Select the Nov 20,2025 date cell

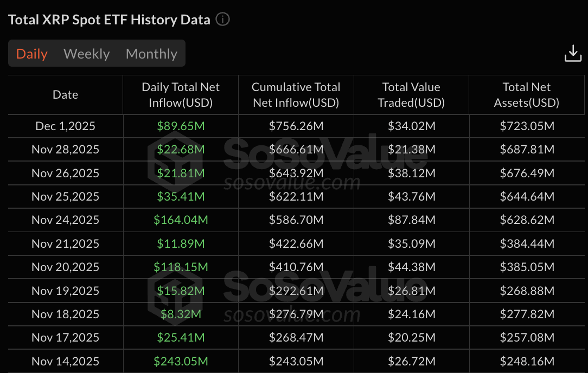[x=65, y=267]
